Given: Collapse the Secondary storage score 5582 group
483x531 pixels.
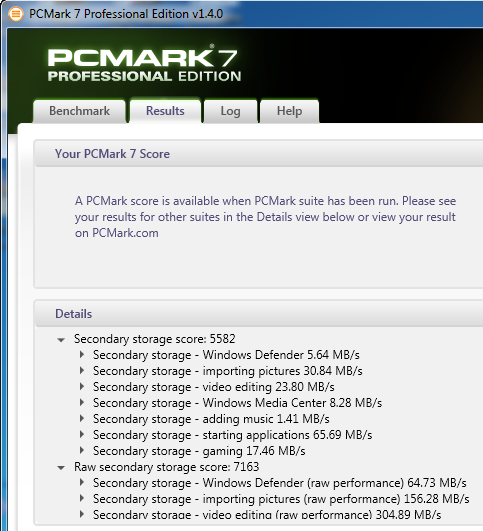Looking at the screenshot, I should 61,340.
